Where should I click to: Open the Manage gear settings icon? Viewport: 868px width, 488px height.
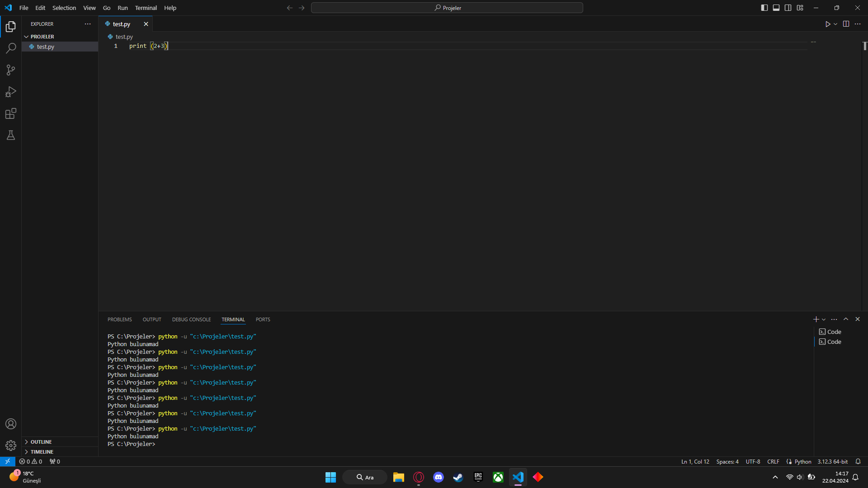coord(11,446)
